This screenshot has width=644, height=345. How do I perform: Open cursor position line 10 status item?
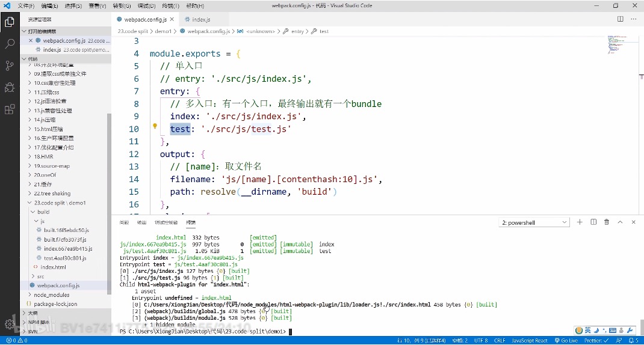pyautogui.click(x=421, y=340)
